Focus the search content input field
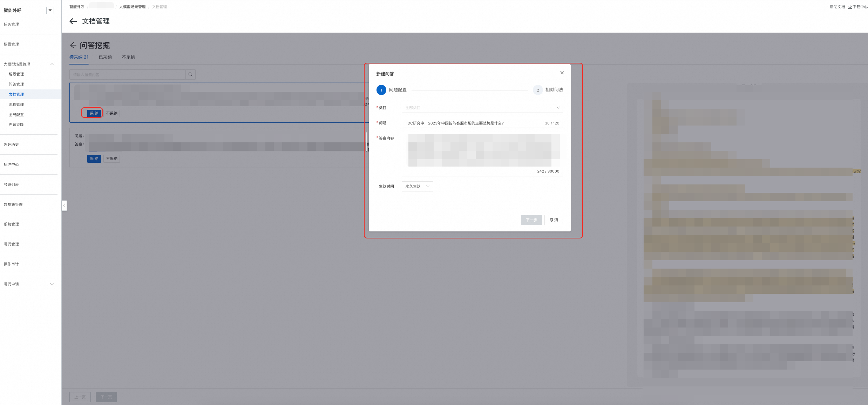This screenshot has height=405, width=868. pyautogui.click(x=128, y=74)
